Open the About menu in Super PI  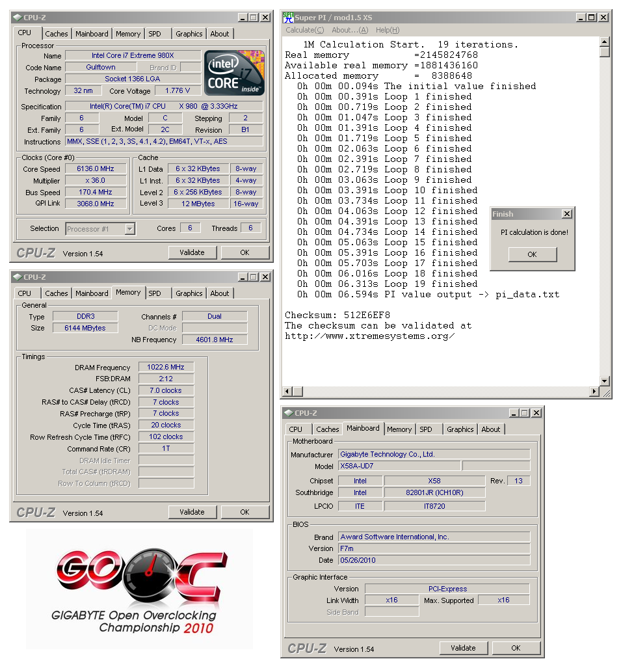click(350, 30)
